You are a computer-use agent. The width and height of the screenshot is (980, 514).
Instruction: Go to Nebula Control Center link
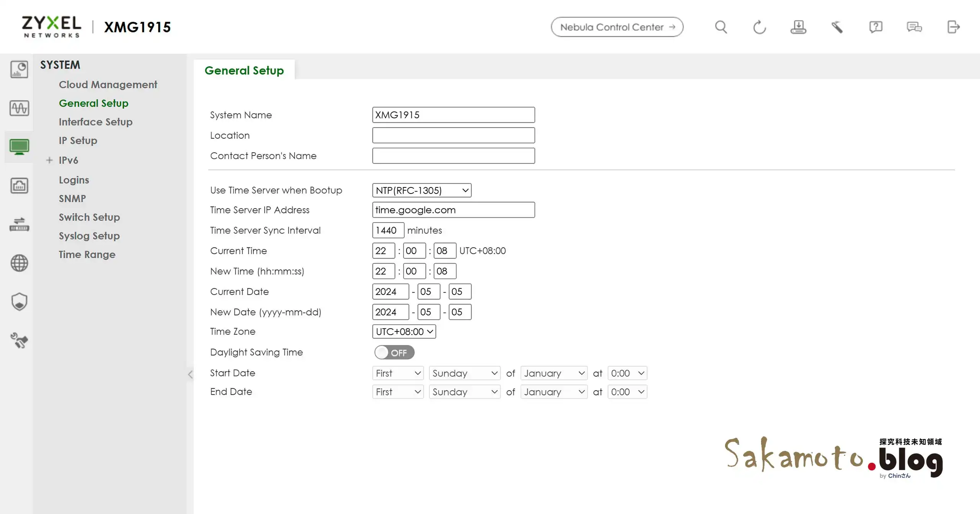(617, 27)
